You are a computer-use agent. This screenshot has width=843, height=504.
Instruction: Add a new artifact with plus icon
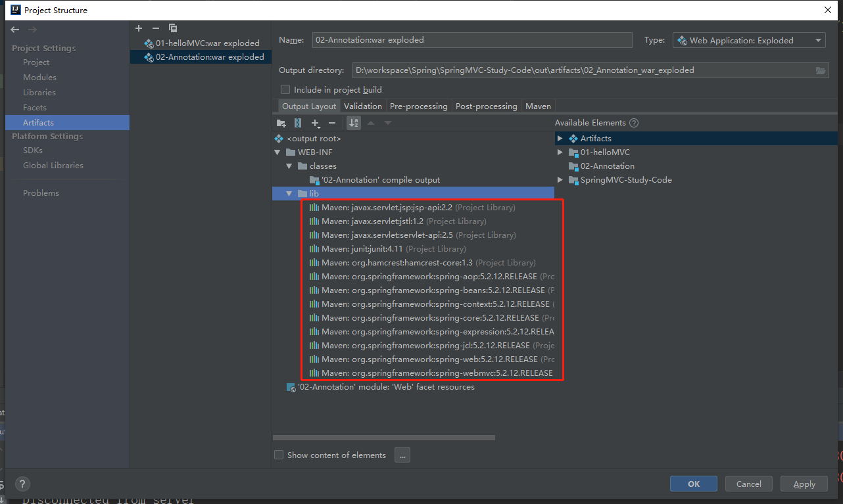tap(139, 28)
